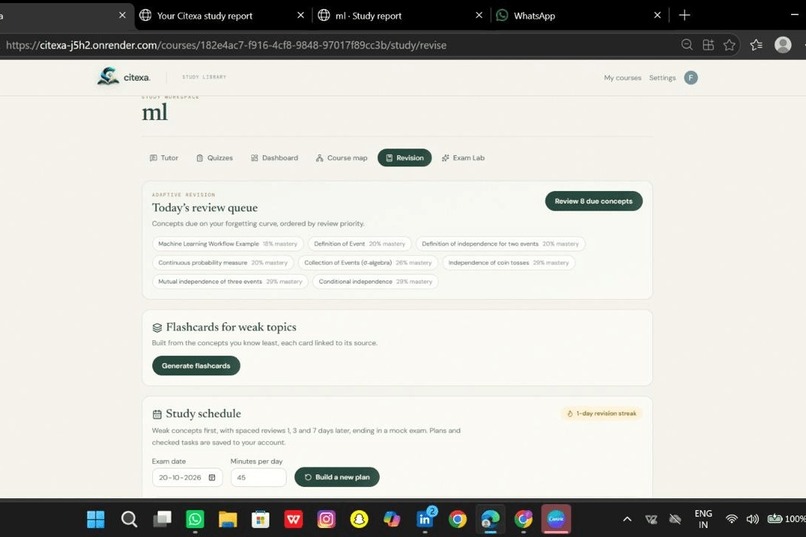Open Microsoft Edge from the taskbar
This screenshot has width=806, height=537.
[490, 519]
